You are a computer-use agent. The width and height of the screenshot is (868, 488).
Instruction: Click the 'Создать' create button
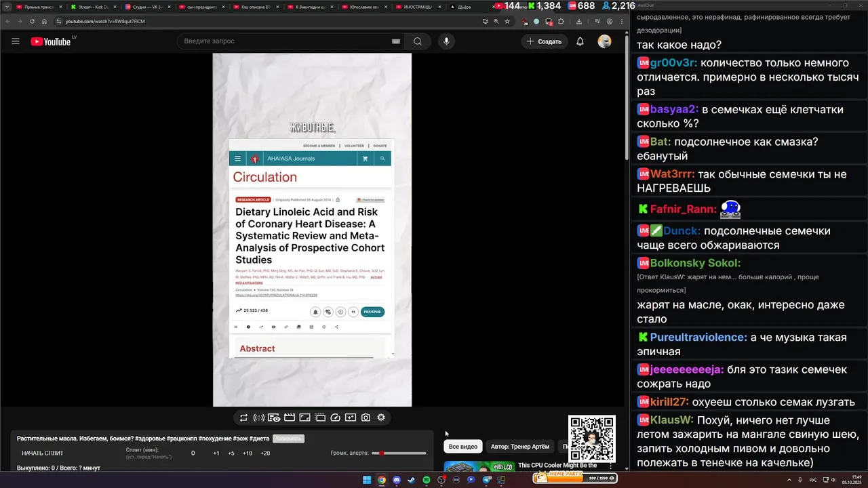pos(544,41)
